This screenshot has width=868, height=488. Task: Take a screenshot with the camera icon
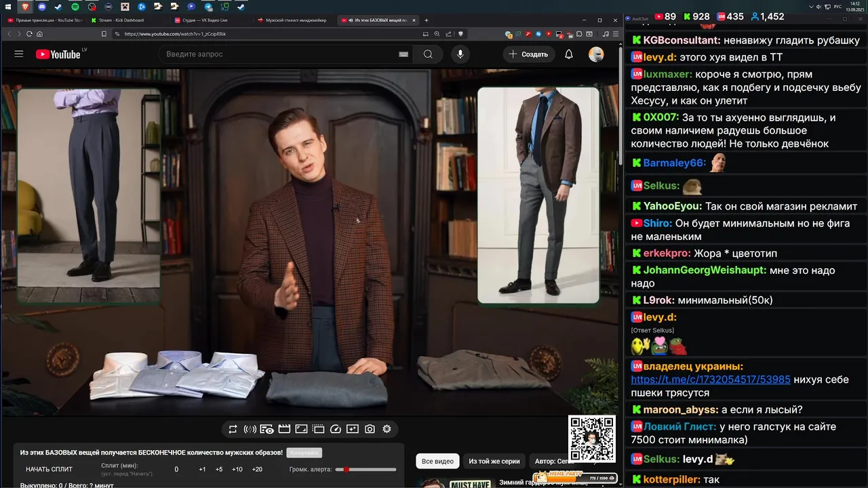(370, 429)
